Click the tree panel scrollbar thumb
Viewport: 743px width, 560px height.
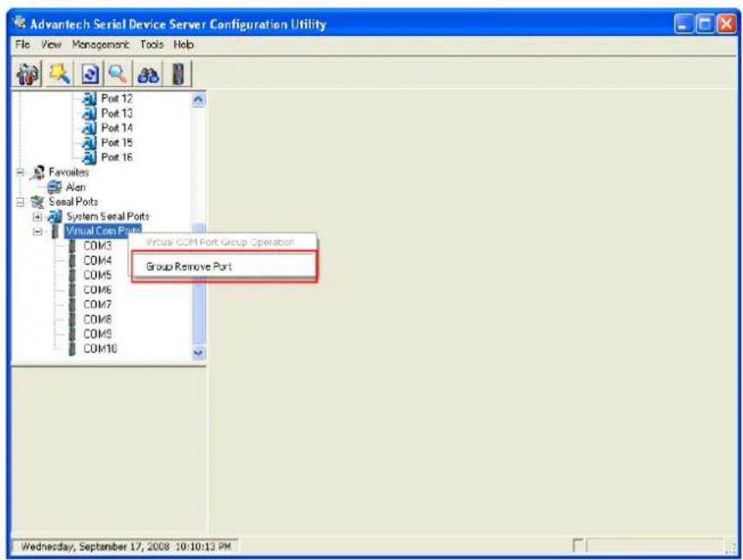[x=200, y=284]
